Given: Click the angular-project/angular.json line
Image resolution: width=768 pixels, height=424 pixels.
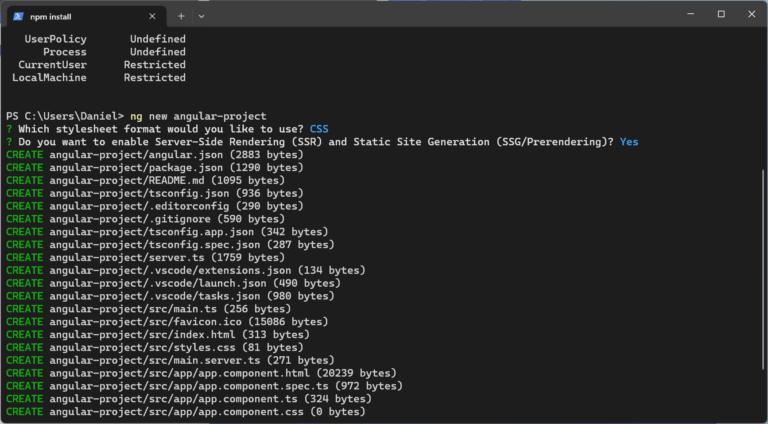Looking at the screenshot, I should pos(155,155).
